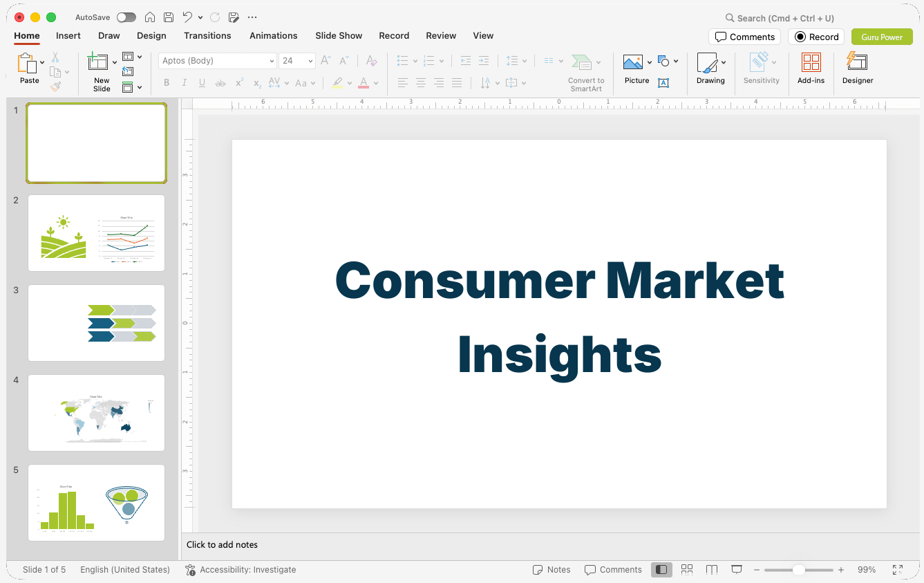Open the slide Layout dropdown

(x=132, y=57)
